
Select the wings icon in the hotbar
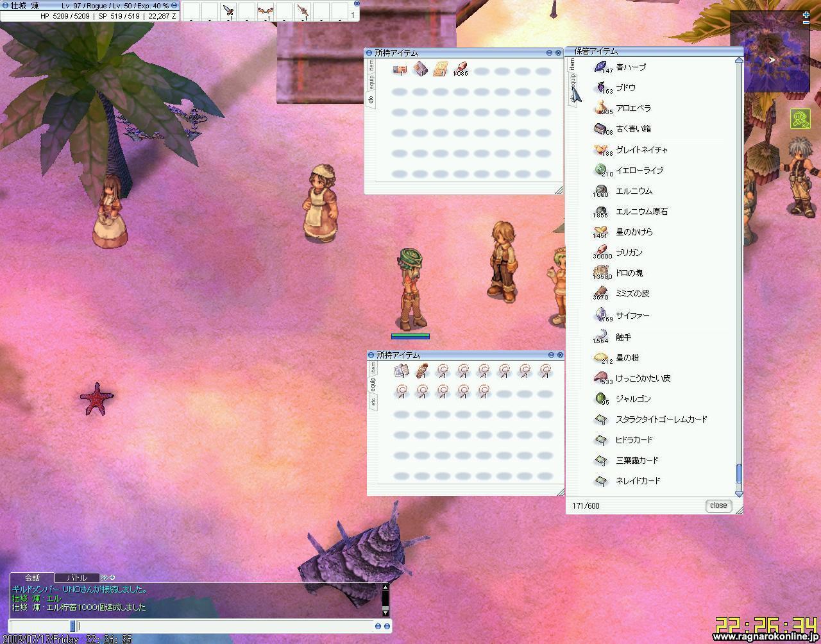pyautogui.click(x=265, y=11)
